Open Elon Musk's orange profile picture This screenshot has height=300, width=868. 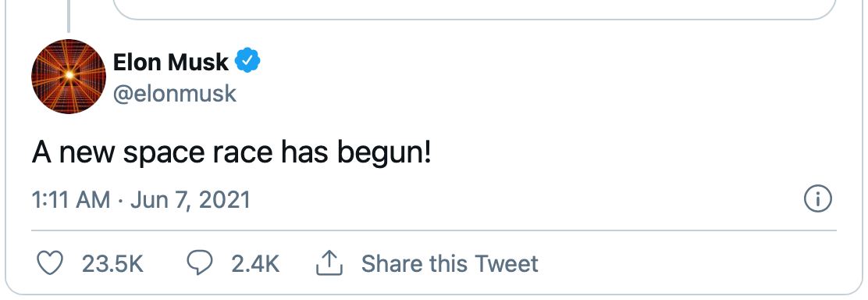[x=69, y=76]
